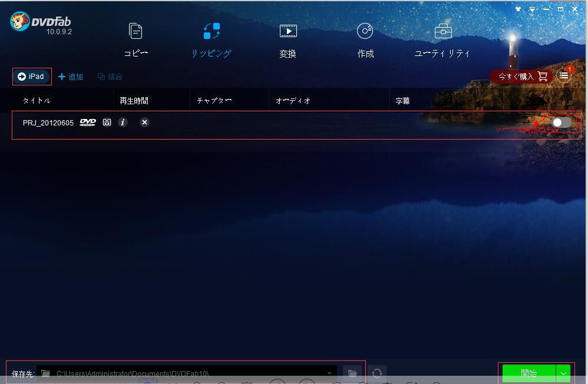Image resolution: width=588 pixels, height=384 pixels.
Task: Click the 今すぐ購入 purchase button
Action: click(x=516, y=76)
